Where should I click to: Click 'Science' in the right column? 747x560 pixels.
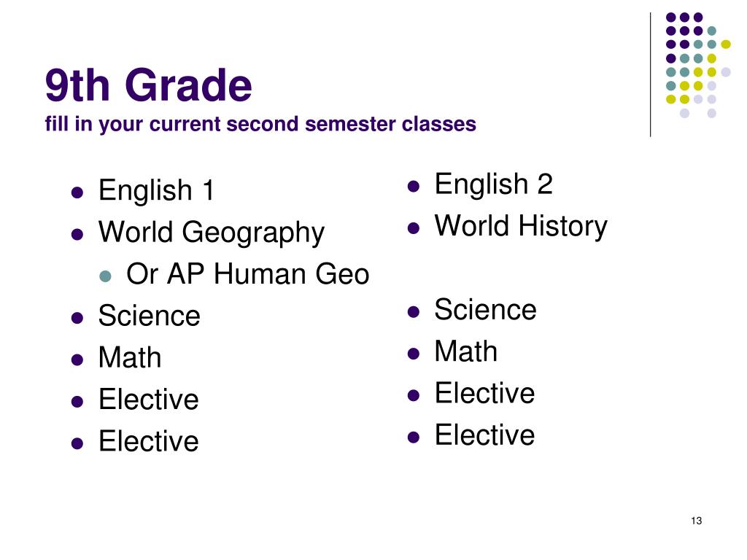point(485,309)
